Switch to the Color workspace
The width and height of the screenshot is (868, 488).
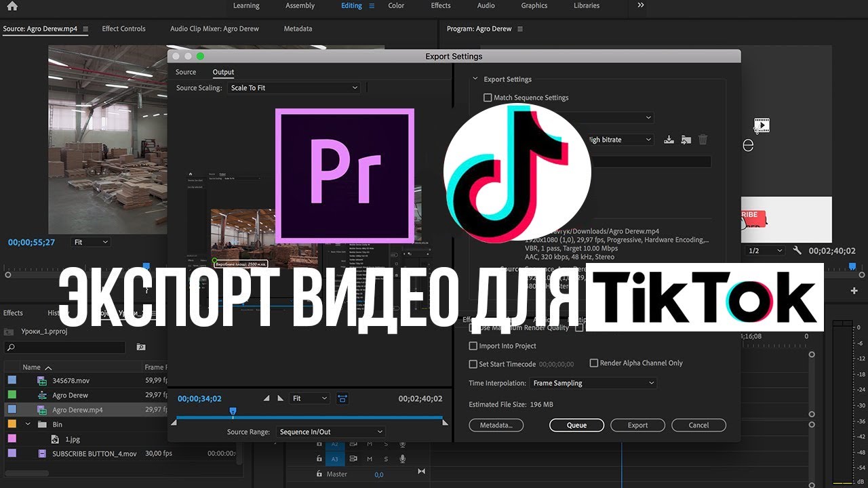pyautogui.click(x=396, y=5)
